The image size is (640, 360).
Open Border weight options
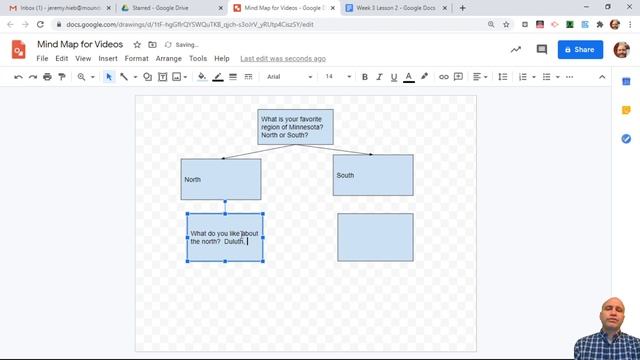point(233,77)
